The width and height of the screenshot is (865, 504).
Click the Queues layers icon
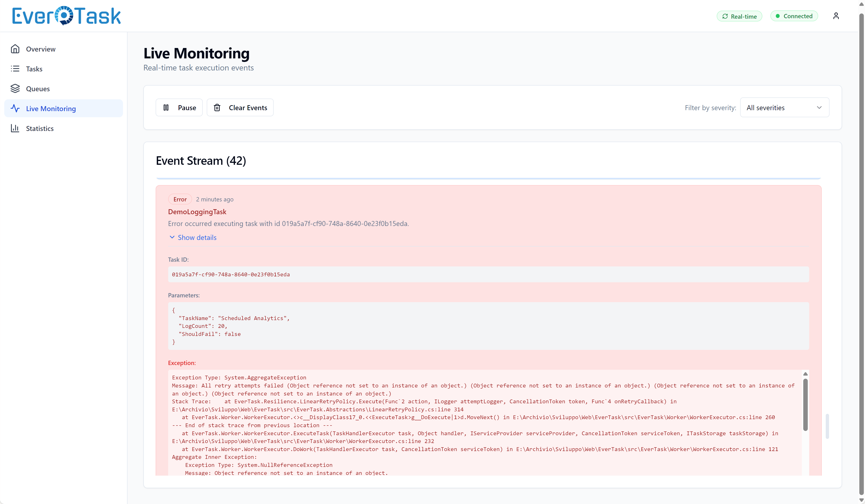click(x=15, y=88)
